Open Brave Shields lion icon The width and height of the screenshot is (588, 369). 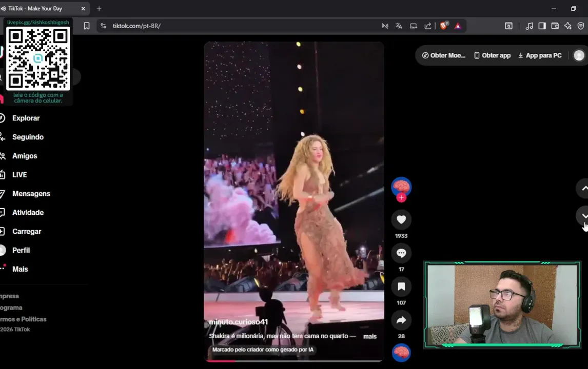[x=444, y=26]
